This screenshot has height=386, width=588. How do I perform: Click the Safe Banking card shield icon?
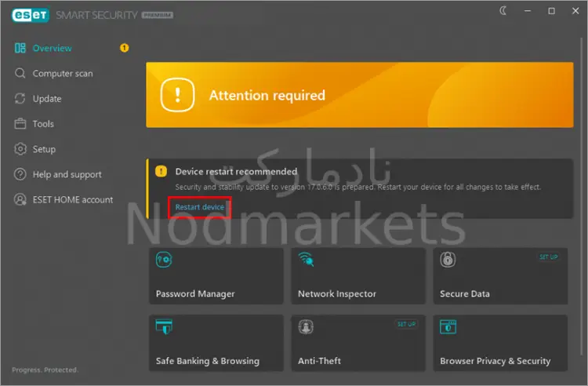click(164, 326)
